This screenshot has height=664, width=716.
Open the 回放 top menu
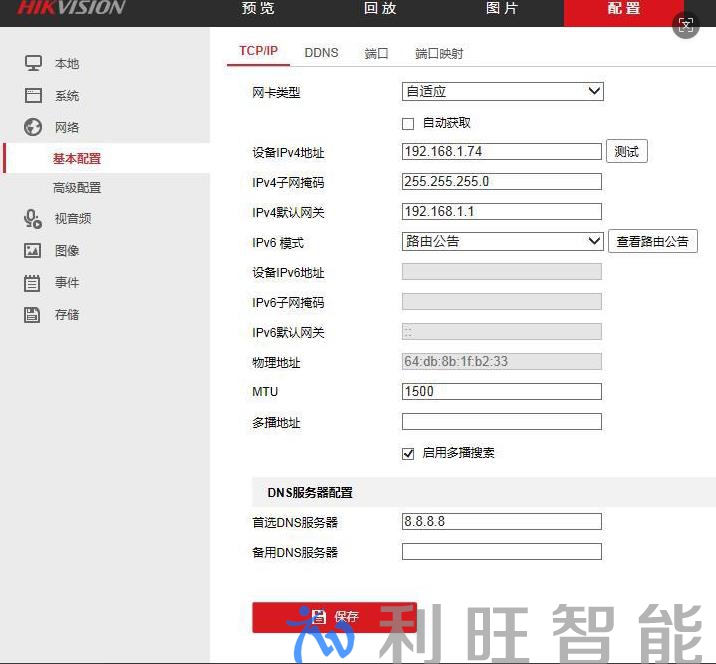click(x=380, y=9)
